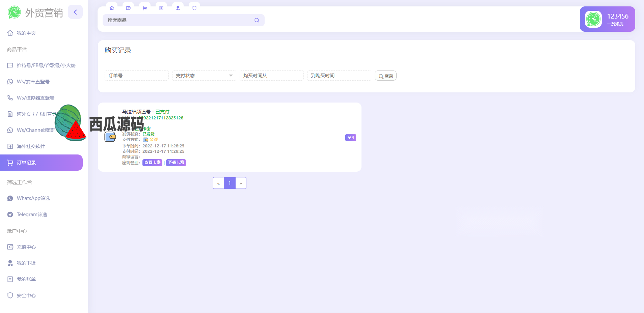Open 我的主页 in sidebar

41,33
